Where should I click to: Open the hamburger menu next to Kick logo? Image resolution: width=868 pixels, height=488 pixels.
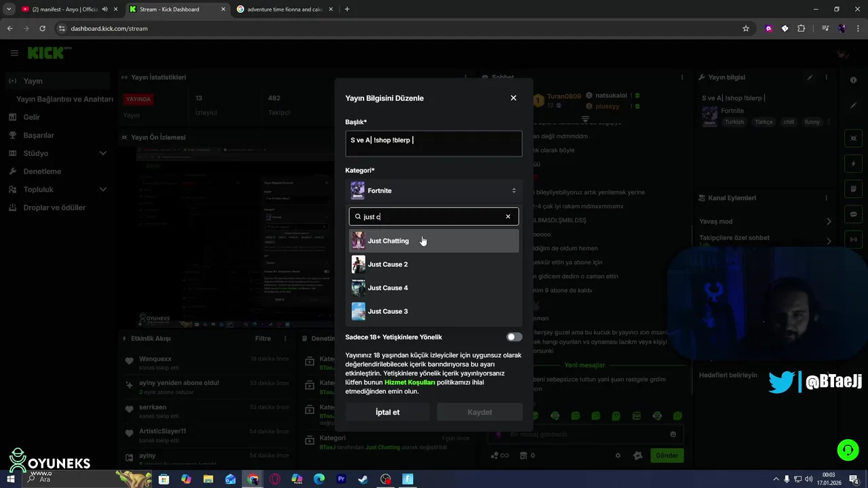coord(14,53)
